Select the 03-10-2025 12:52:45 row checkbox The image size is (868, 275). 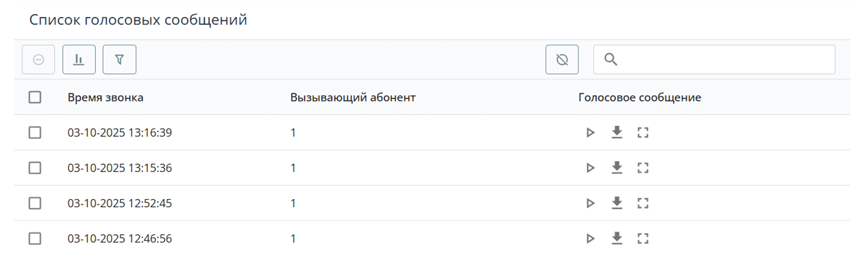pos(35,203)
